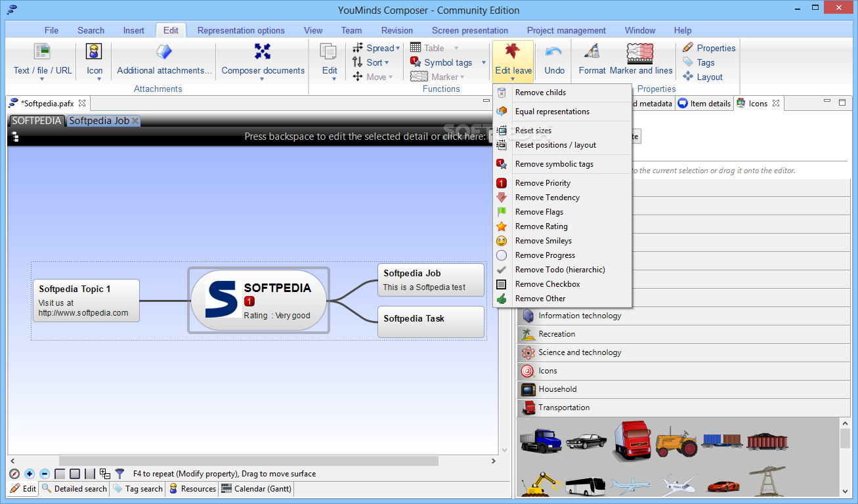Choose Reset positions / layout
This screenshot has width=858, height=504.
(x=562, y=145)
